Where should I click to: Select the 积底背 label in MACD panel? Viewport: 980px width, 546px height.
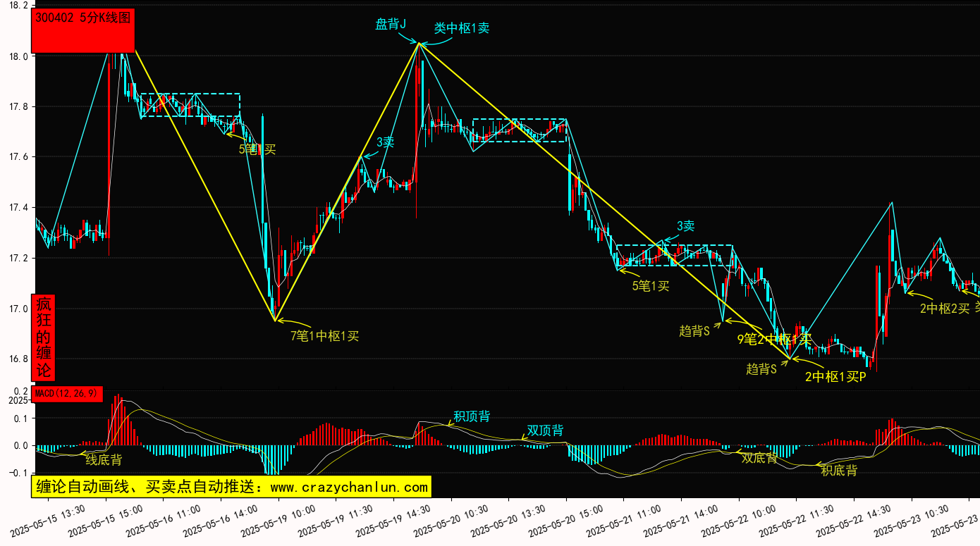pos(839,471)
